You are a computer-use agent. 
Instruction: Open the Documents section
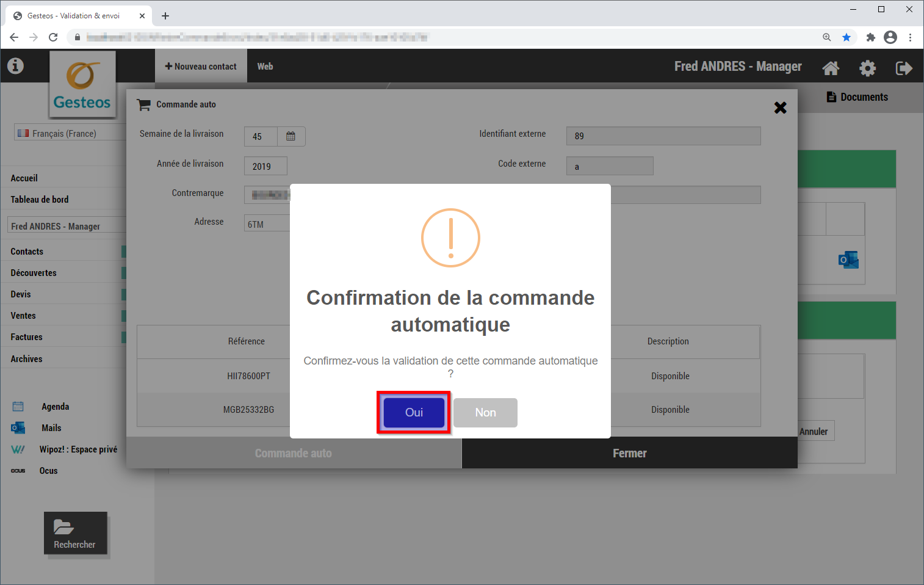pos(857,97)
